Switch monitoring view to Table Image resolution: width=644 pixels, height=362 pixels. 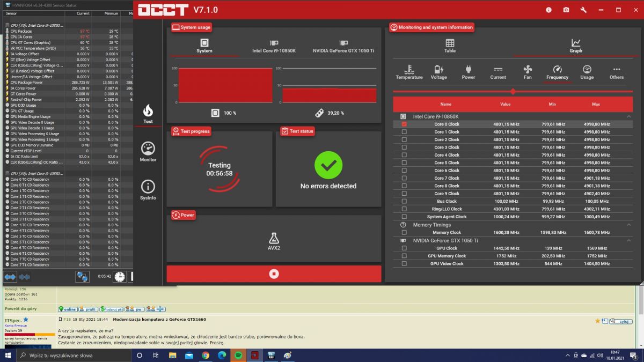coord(450,46)
